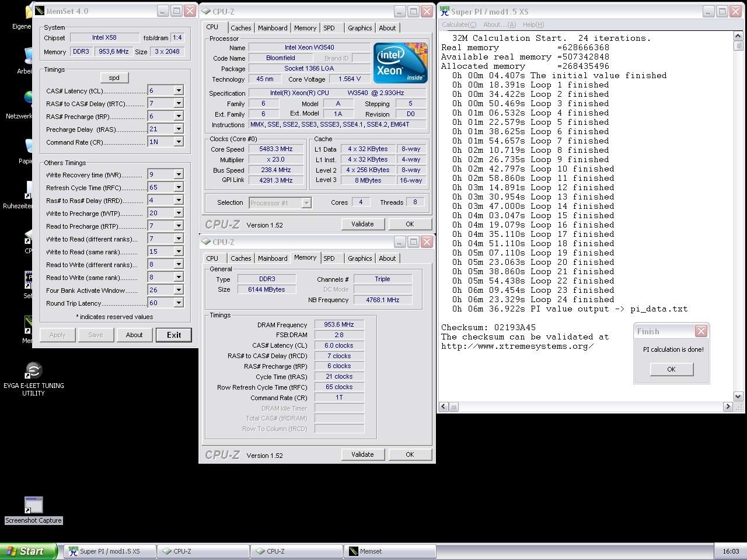The image size is (747, 560).
Task: Click OK button in lower CPU-Z
Action: tap(410, 454)
